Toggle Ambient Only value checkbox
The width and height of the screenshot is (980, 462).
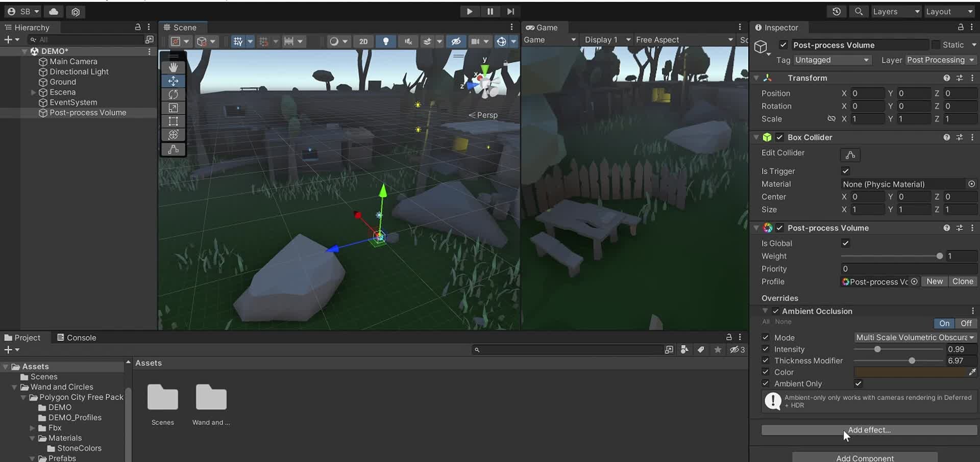tap(859, 383)
